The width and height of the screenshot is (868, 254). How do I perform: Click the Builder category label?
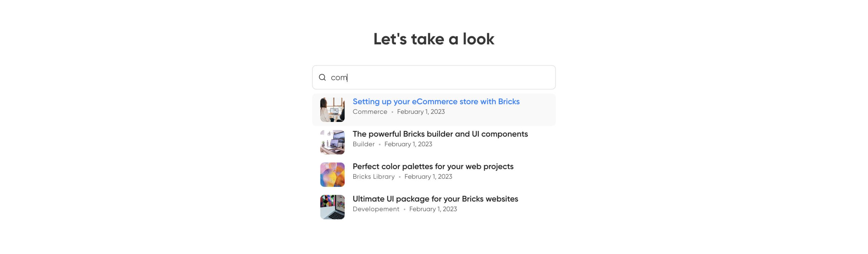[x=363, y=144]
